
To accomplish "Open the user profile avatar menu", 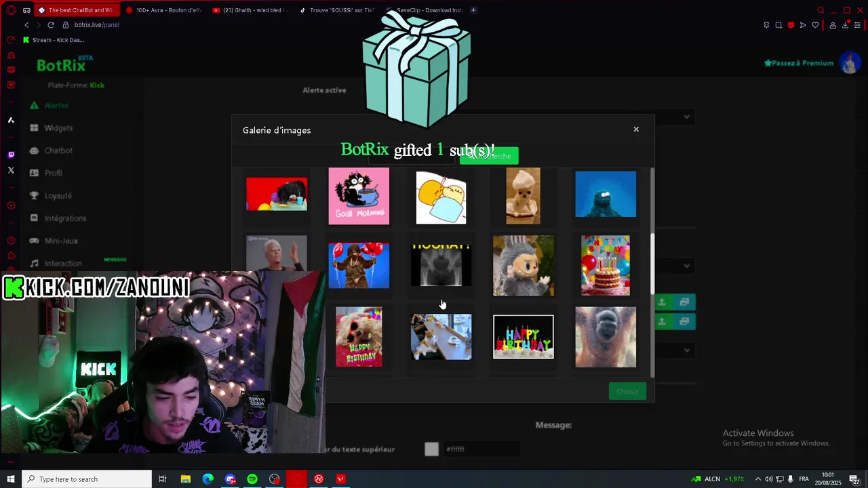I will 849,63.
